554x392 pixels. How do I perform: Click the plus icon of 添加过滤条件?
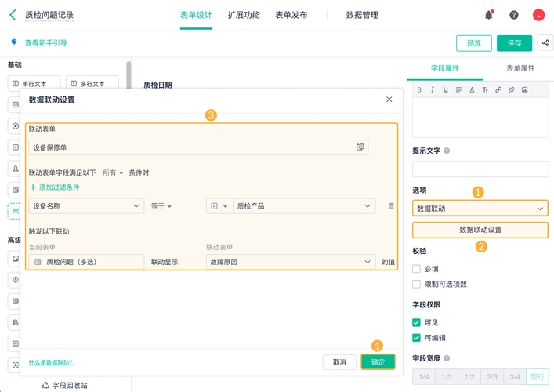tap(33, 187)
